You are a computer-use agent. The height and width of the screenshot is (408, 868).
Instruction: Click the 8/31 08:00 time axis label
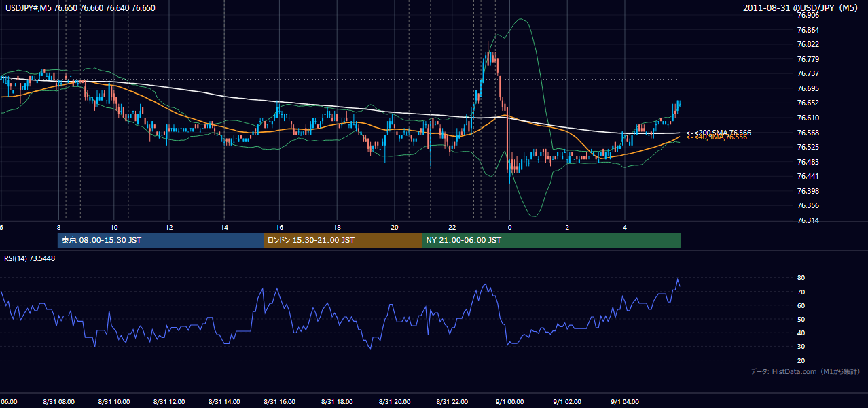pos(58,402)
